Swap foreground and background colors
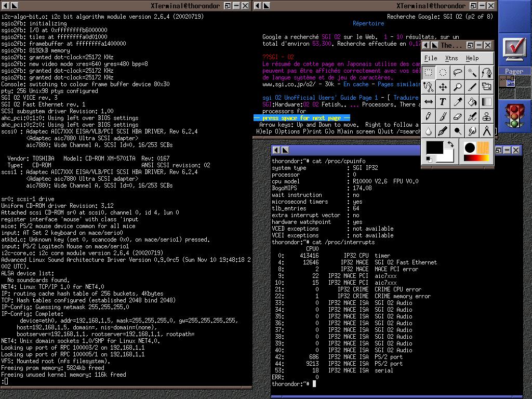 coord(450,144)
